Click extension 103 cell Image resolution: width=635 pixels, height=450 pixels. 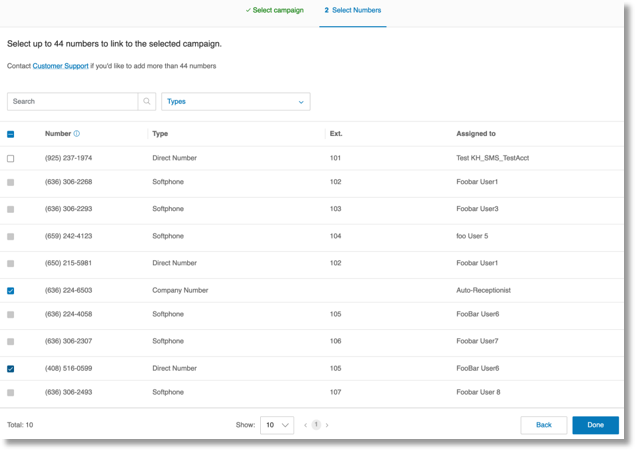pyautogui.click(x=335, y=209)
